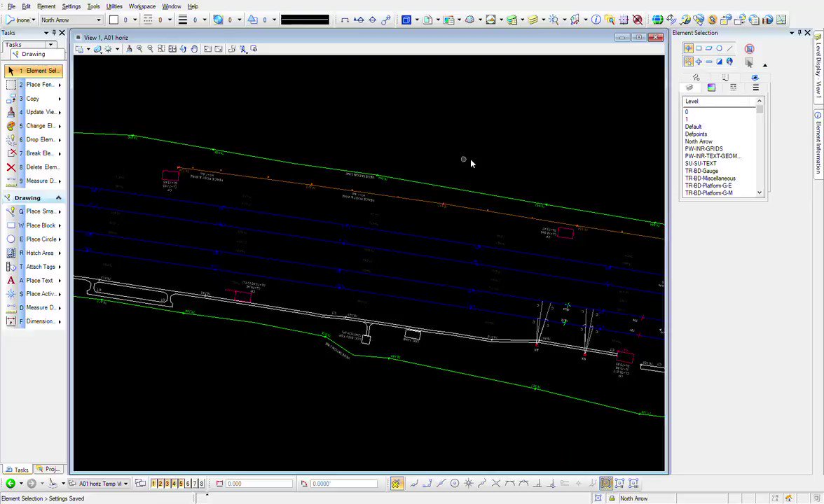Image resolution: width=824 pixels, height=504 pixels.
Task: Click the Level list vertical scrollbar
Action: (760, 147)
